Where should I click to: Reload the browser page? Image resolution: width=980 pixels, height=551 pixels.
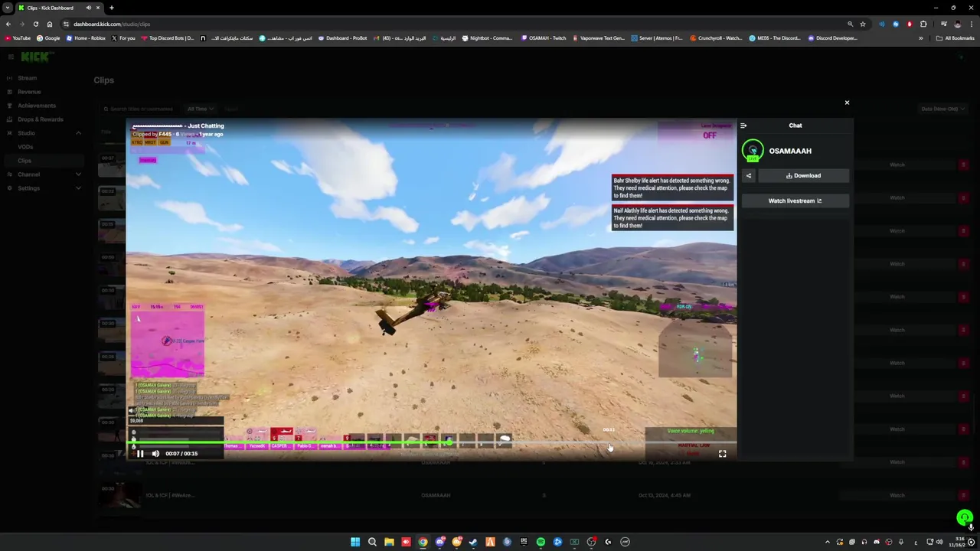click(x=36, y=24)
